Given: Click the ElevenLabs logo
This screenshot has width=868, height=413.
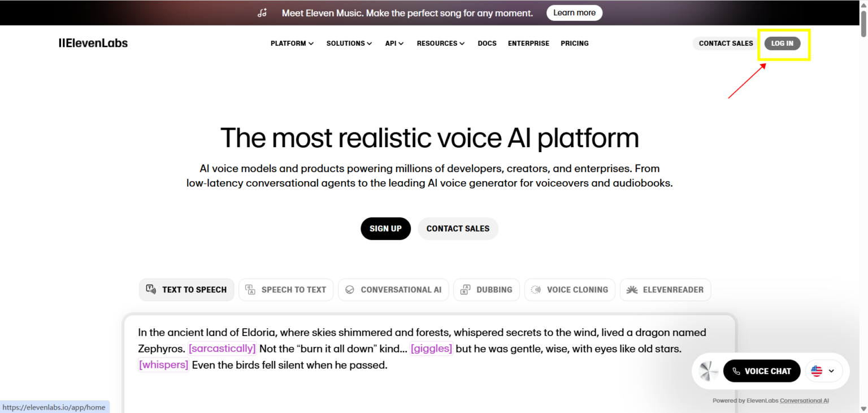Looking at the screenshot, I should pyautogui.click(x=93, y=42).
